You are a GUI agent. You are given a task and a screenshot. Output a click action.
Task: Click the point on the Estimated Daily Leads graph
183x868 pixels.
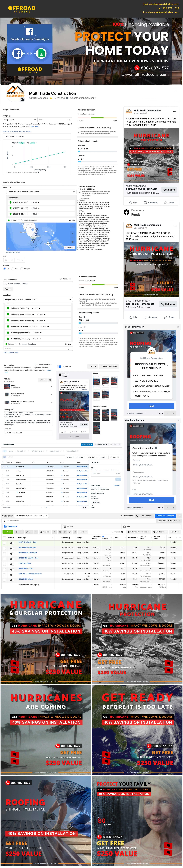coord(25,161)
